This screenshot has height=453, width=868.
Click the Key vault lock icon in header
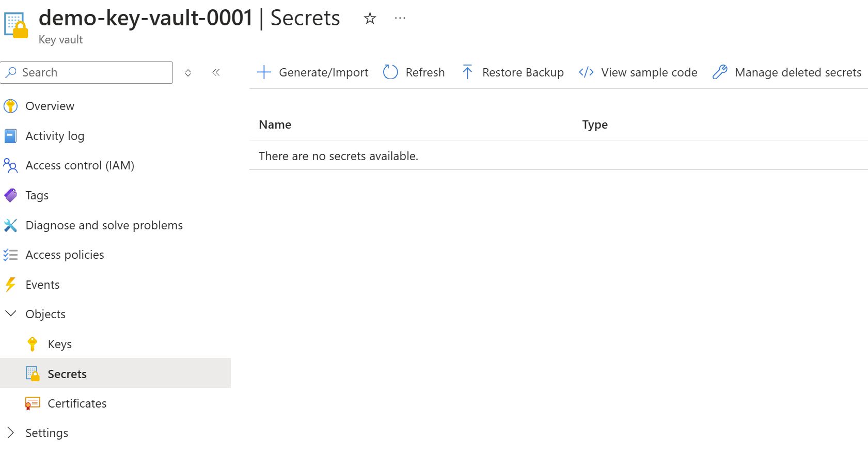(16, 25)
